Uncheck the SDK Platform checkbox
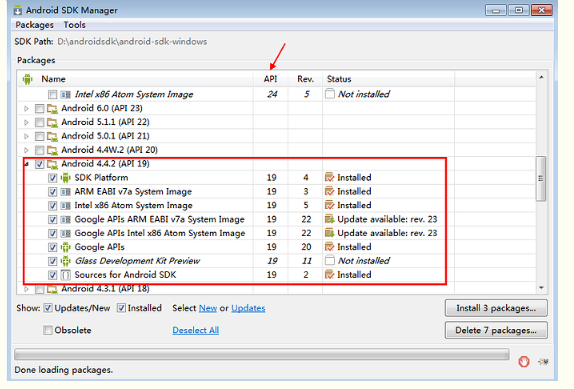The image size is (574, 389). 53,178
